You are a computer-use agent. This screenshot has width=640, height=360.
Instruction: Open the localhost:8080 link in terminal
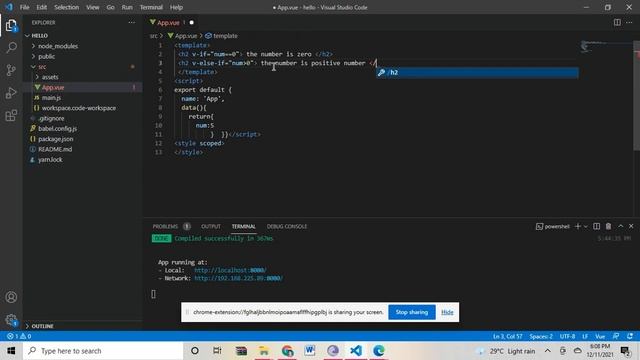pos(230,270)
